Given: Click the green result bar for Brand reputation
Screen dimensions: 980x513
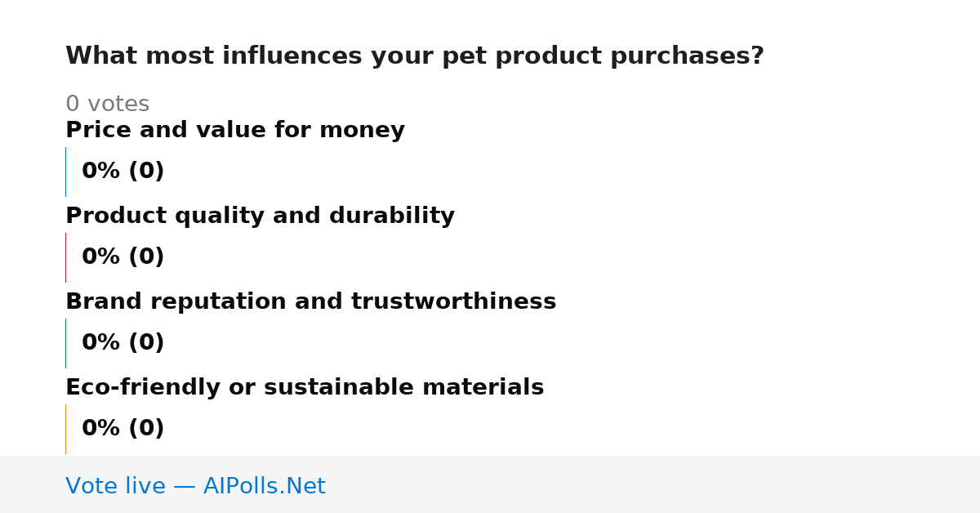Looking at the screenshot, I should [x=65, y=343].
